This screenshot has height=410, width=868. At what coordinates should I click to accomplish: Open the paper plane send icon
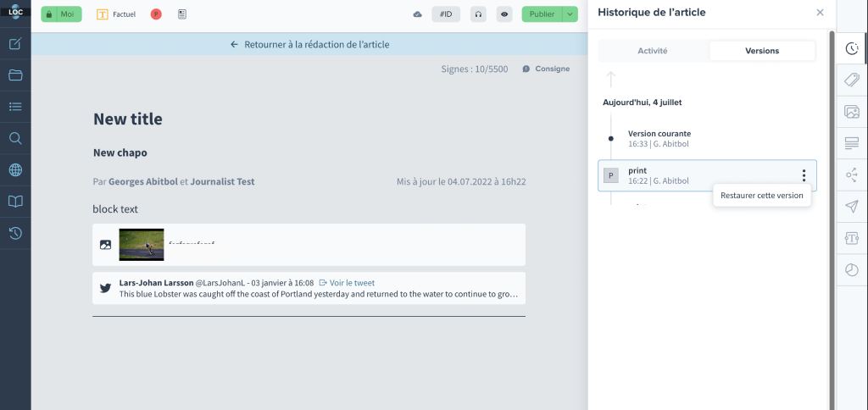[x=851, y=207]
